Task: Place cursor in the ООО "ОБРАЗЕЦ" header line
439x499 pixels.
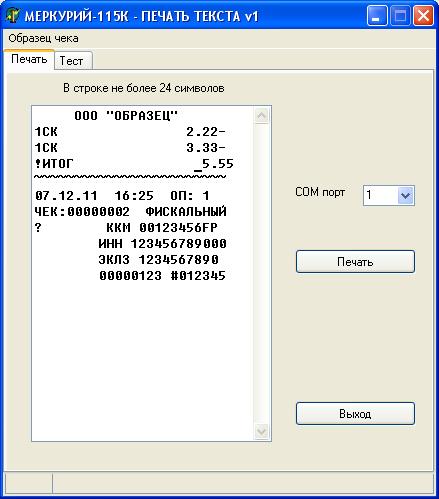Action: (126, 116)
